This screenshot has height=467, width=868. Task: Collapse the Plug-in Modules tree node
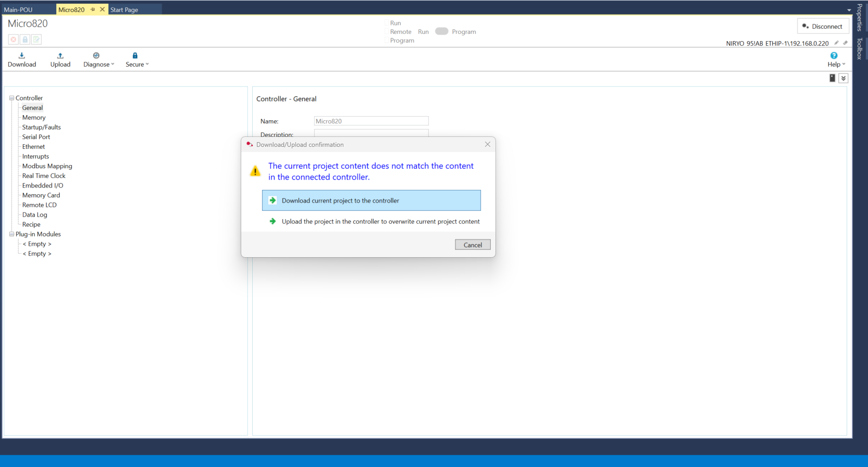pos(11,234)
